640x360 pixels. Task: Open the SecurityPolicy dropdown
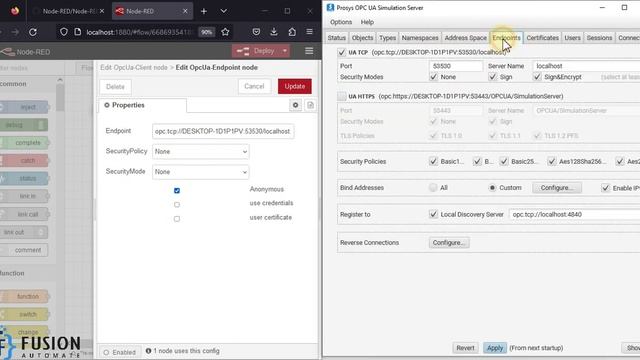tap(200, 151)
